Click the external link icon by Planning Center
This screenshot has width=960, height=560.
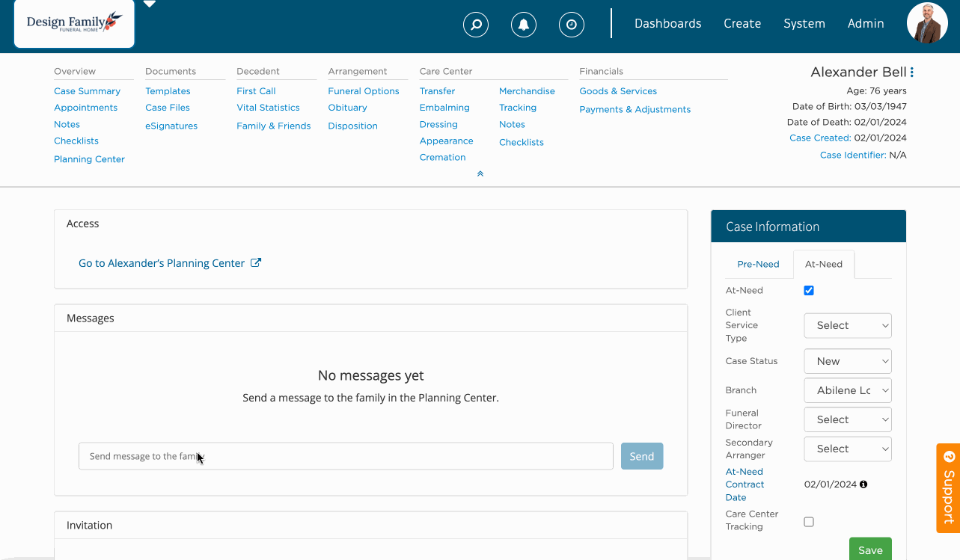click(x=256, y=262)
